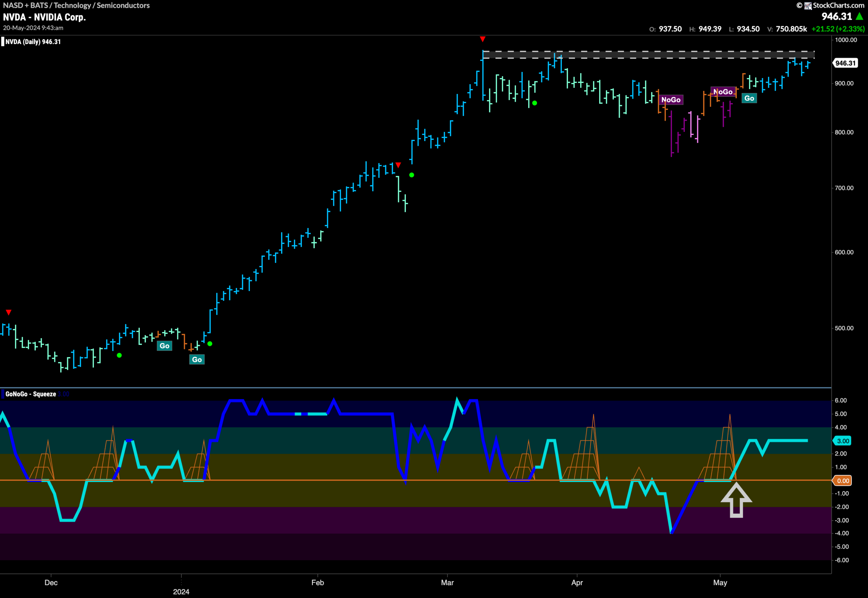
Task: Click the 600.00 price axis label
Action: [844, 252]
